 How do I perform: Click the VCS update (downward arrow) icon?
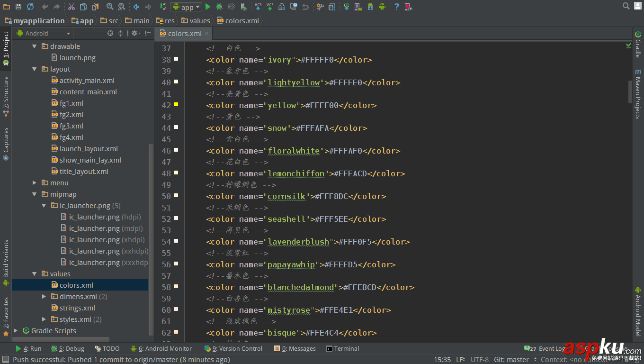pos(258,7)
